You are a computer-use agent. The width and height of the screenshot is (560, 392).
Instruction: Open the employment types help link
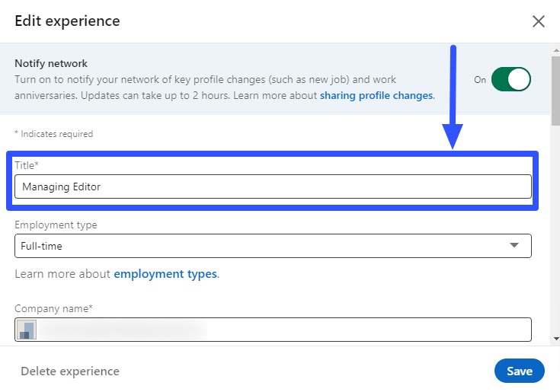click(x=165, y=274)
